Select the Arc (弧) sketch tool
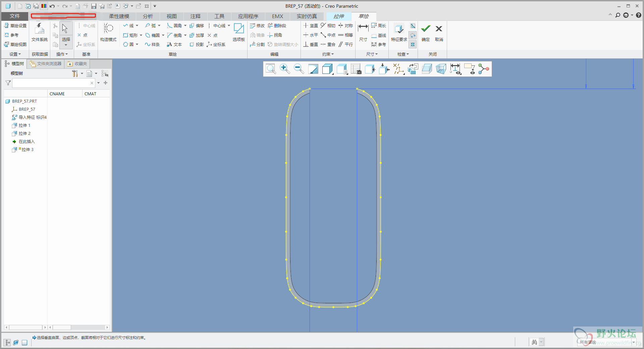This screenshot has height=349, width=644. 150,26
